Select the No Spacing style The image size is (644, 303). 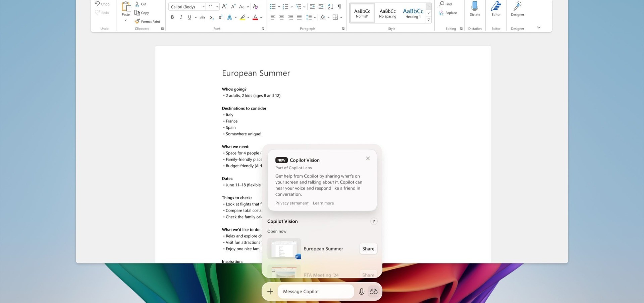point(387,13)
